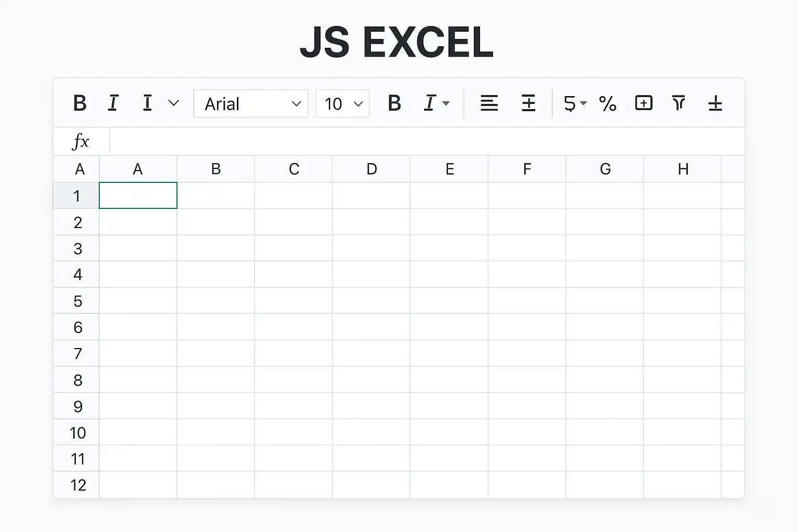Click the second Bold B icon
Screen dimensions: 798x532
(x=394, y=103)
